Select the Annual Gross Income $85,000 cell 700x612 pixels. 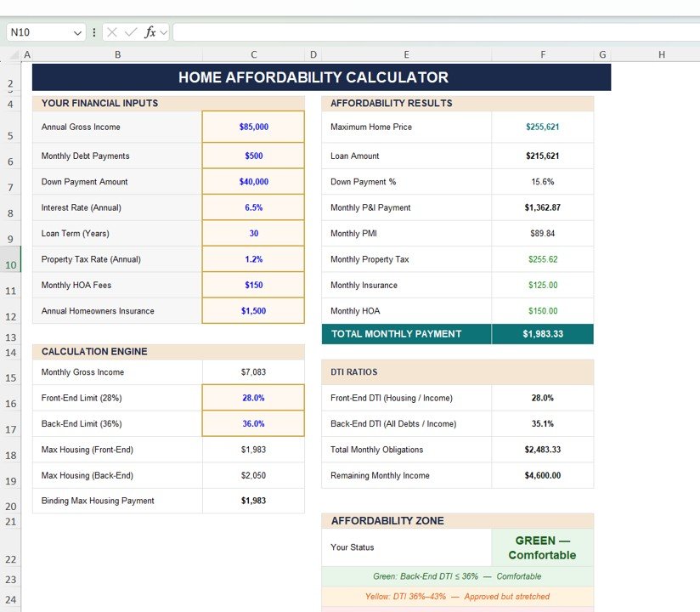[x=252, y=126]
